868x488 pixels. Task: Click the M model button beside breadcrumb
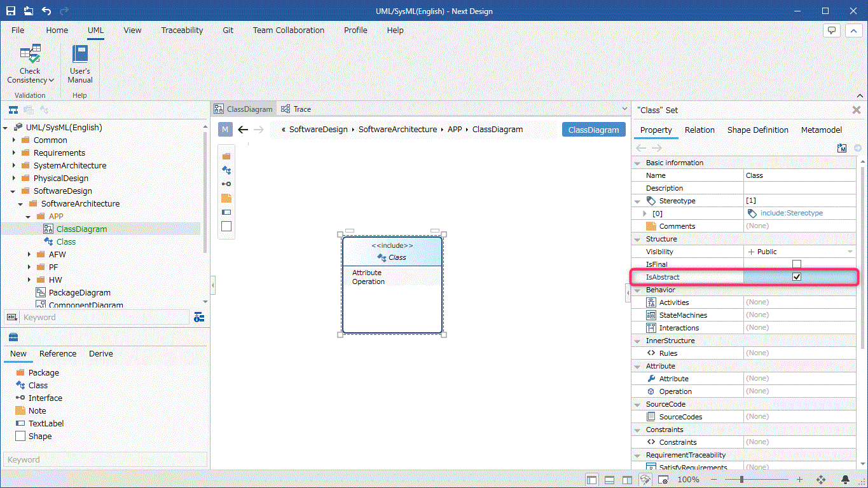(x=225, y=130)
